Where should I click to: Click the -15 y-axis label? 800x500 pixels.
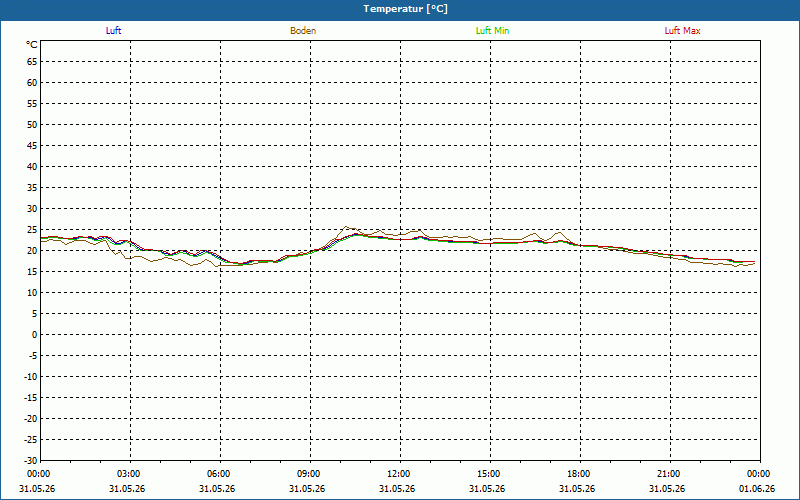coord(31,398)
